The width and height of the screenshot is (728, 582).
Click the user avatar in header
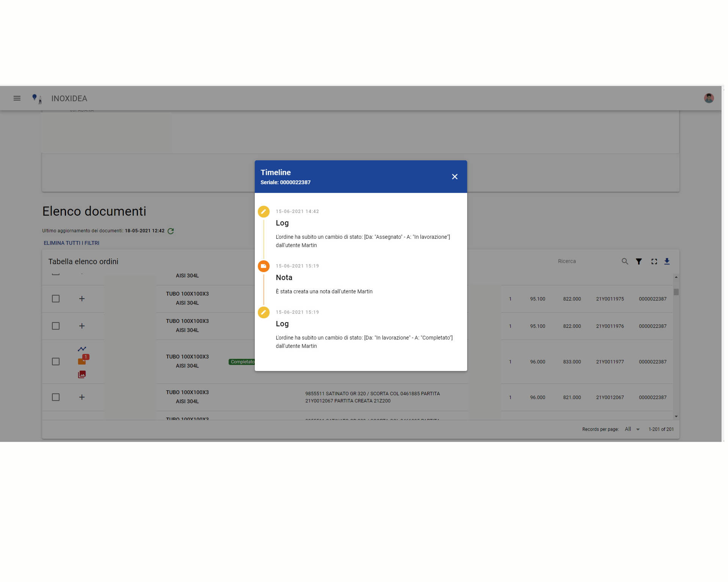709,98
